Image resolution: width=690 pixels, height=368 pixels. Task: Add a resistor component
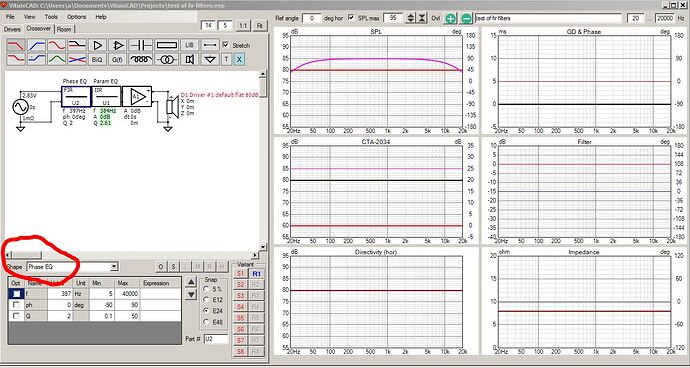click(167, 45)
